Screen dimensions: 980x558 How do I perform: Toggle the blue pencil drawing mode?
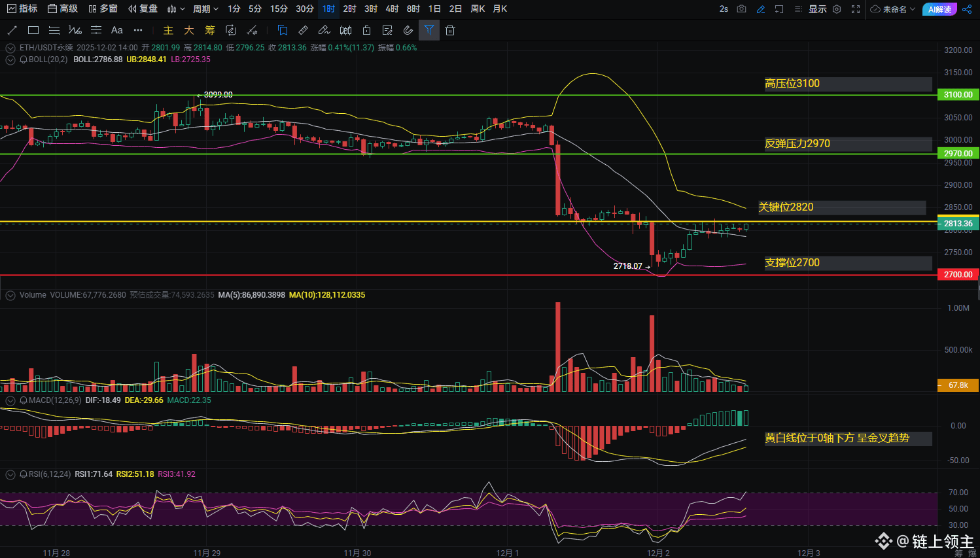click(x=760, y=9)
